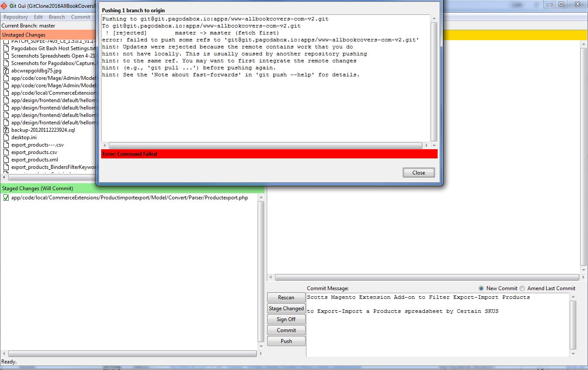Click the Rescan button
The height and width of the screenshot is (370, 588).
[286, 298]
